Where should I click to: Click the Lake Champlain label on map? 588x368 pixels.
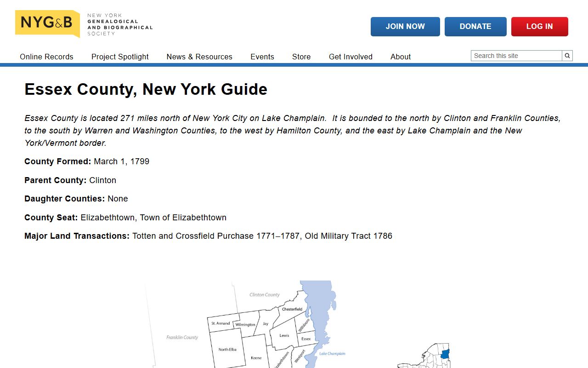point(332,354)
